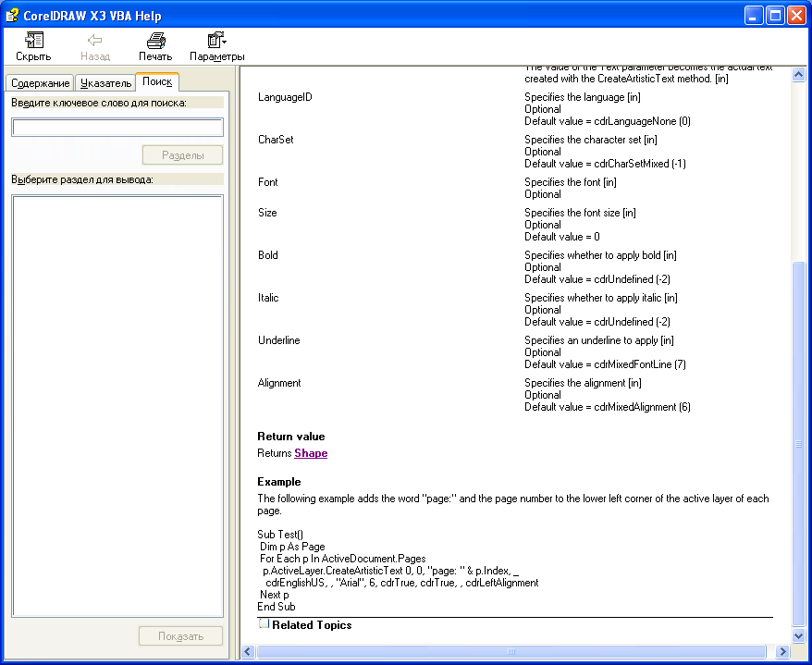The image size is (812, 665).
Task: Click 'Default value = cdrLanguageNone (0)' text
Action: (x=608, y=121)
